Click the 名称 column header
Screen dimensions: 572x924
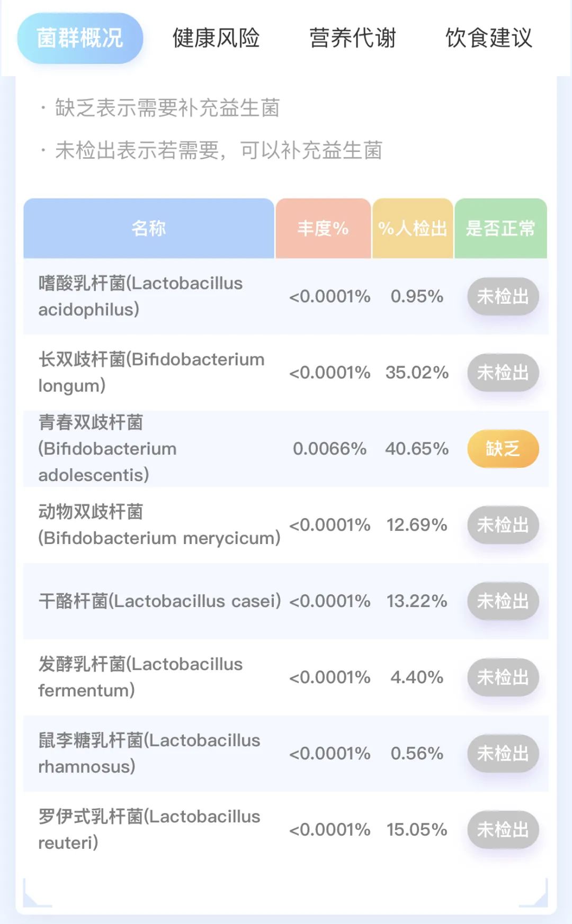(x=149, y=229)
